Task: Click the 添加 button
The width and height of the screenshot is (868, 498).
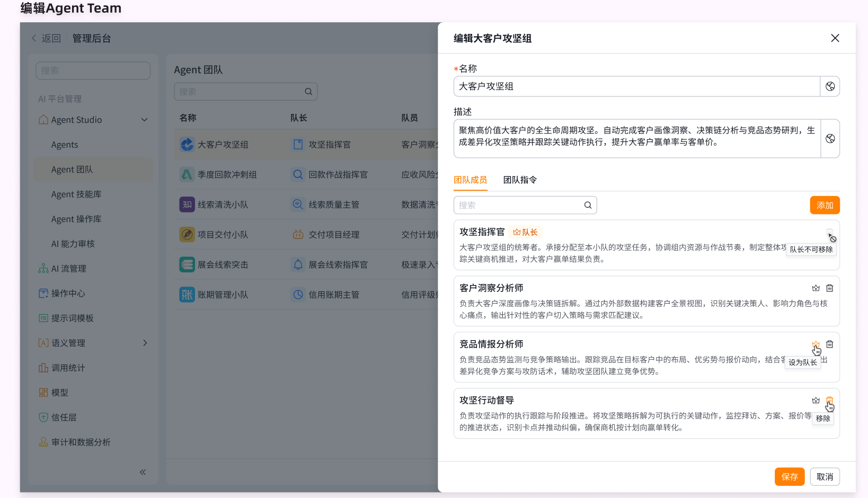Action: (x=825, y=205)
